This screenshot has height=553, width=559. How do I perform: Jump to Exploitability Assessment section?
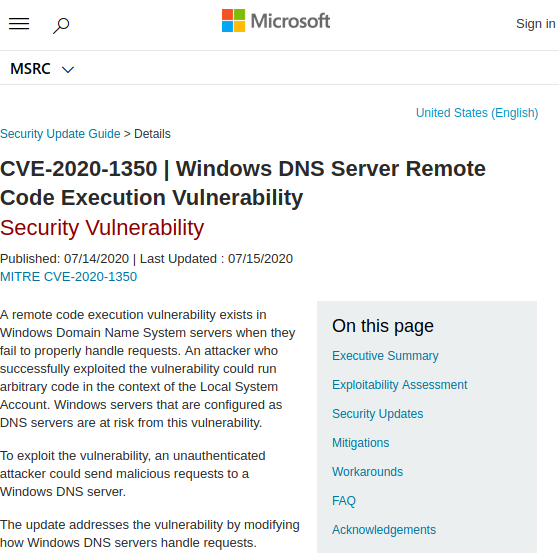[400, 385]
